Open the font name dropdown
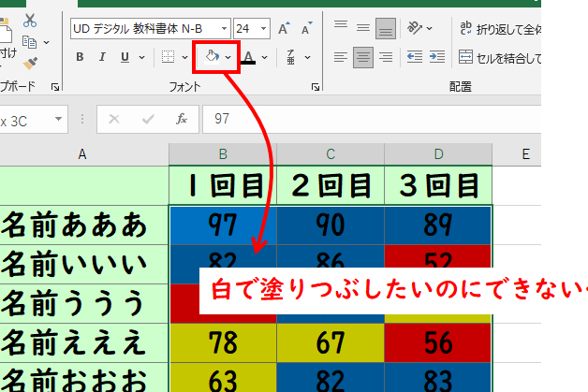588x392 pixels. [222, 29]
